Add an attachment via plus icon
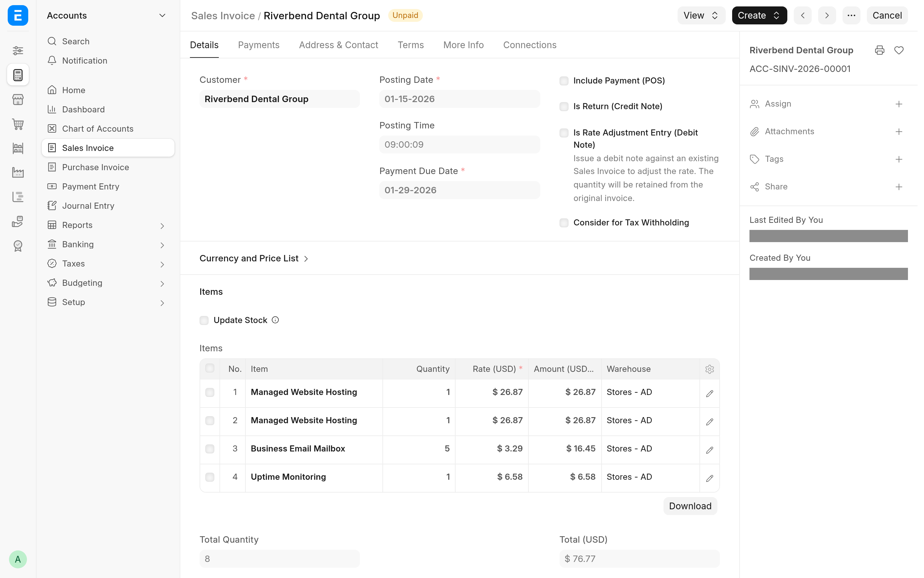 899,132
